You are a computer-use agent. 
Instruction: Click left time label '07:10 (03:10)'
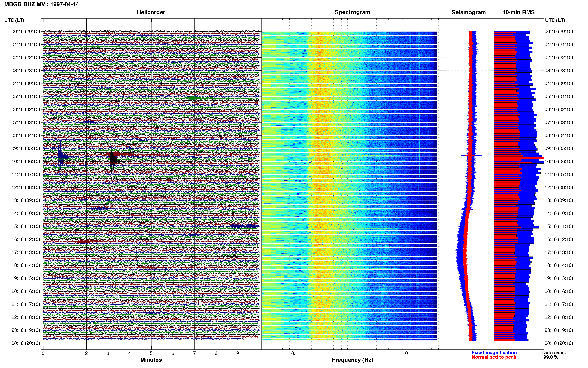click(26, 122)
